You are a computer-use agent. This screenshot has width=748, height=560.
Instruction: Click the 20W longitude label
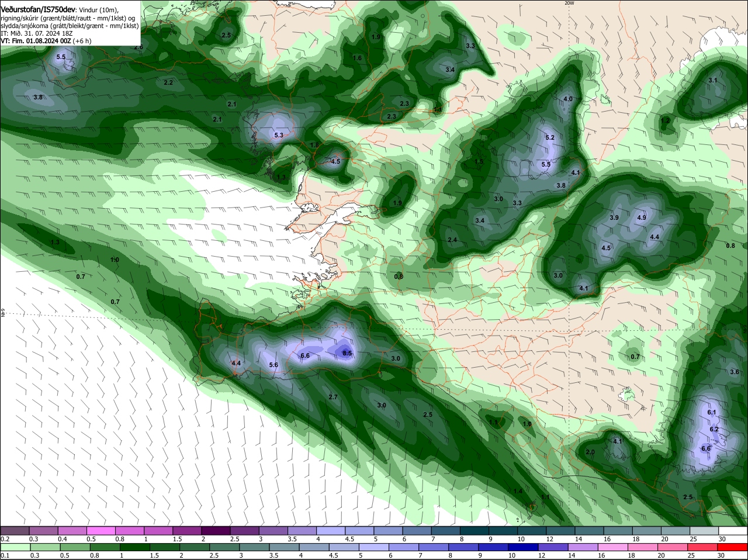pyautogui.click(x=570, y=3)
